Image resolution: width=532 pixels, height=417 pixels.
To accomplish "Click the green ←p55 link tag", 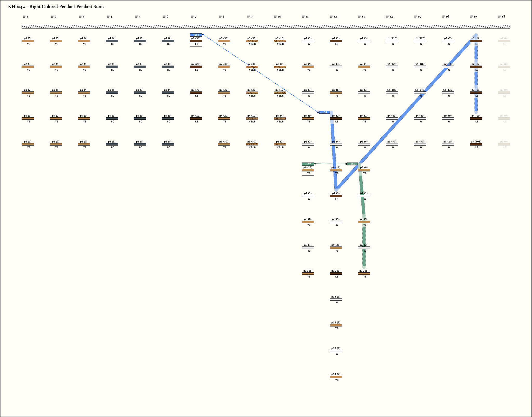I will [x=352, y=164].
